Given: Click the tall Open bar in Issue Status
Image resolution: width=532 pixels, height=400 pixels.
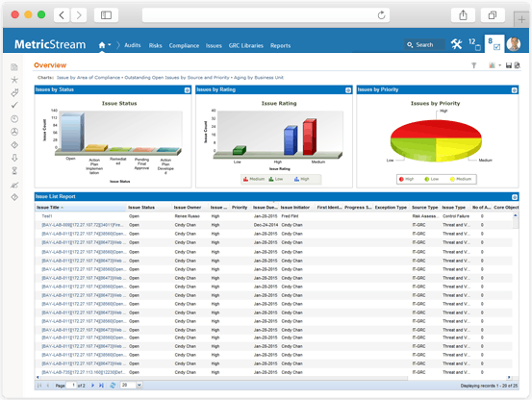Looking at the screenshot, I should coord(72,132).
